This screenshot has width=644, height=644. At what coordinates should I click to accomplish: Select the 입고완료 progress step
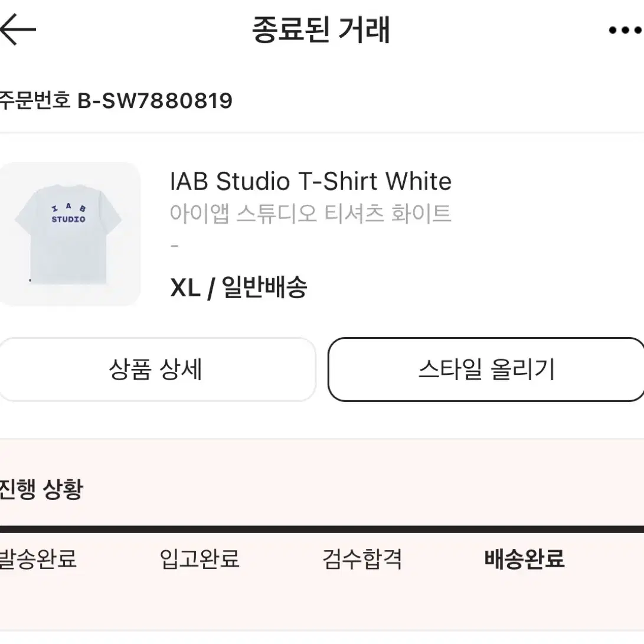200,558
